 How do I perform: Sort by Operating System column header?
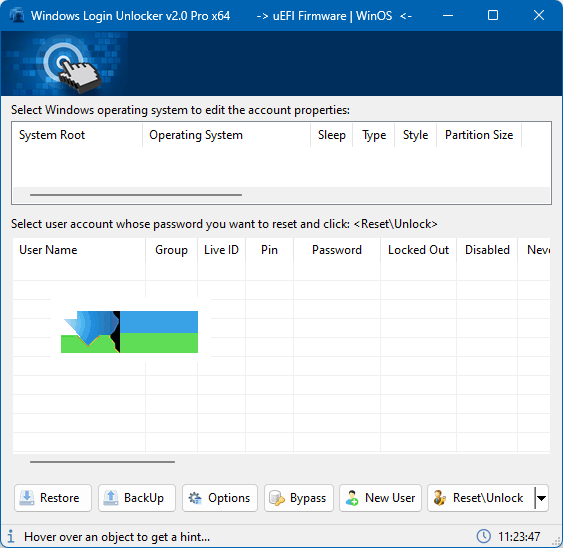click(227, 135)
